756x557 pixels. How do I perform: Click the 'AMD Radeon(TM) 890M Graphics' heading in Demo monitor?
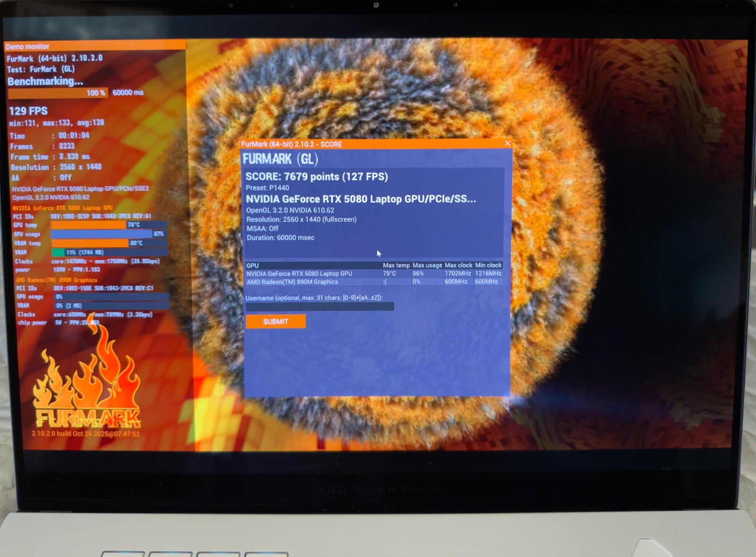pyautogui.click(x=57, y=280)
